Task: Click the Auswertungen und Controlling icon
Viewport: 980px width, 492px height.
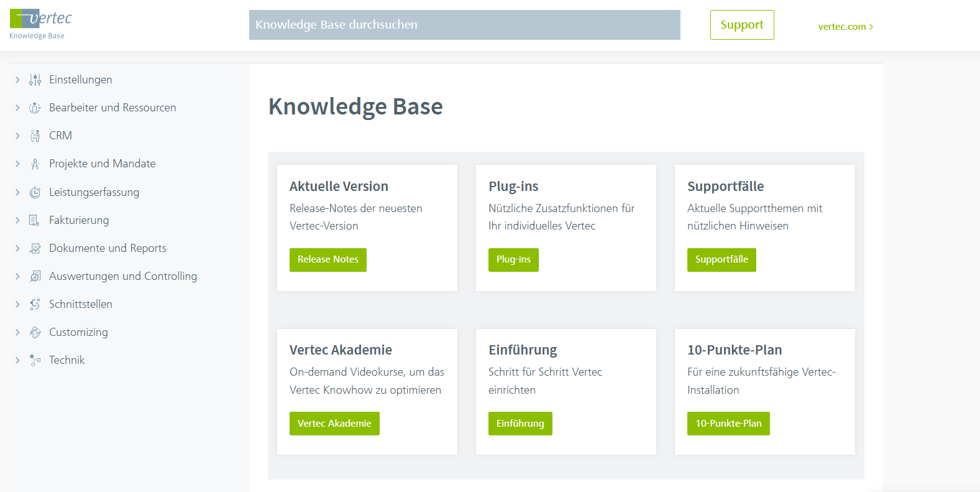Action: point(35,276)
